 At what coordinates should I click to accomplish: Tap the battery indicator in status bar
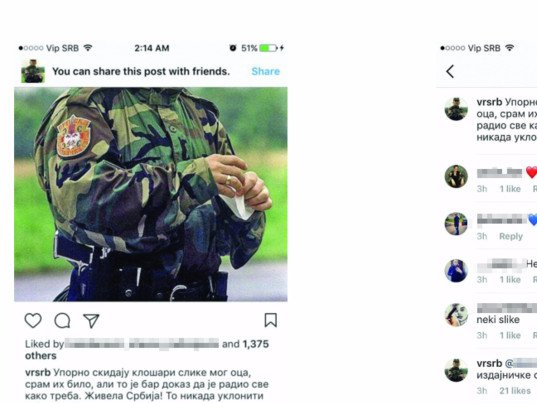coord(268,48)
